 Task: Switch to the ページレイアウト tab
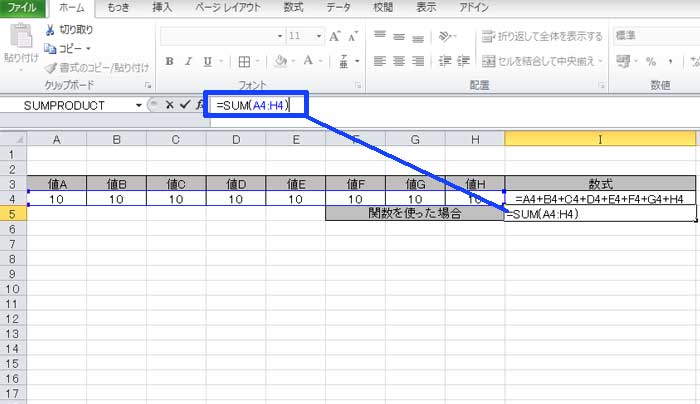point(228,8)
